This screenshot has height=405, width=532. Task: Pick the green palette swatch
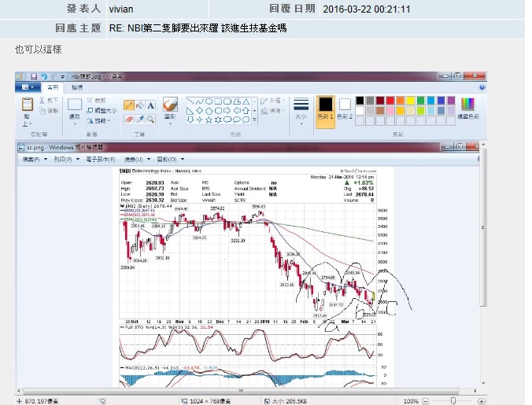[x=421, y=101]
